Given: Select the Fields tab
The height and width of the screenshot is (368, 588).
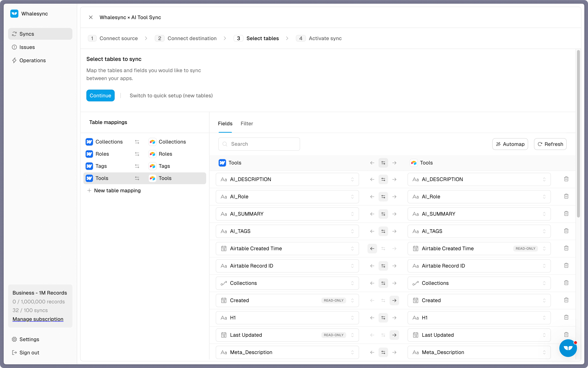Looking at the screenshot, I should [x=225, y=124].
